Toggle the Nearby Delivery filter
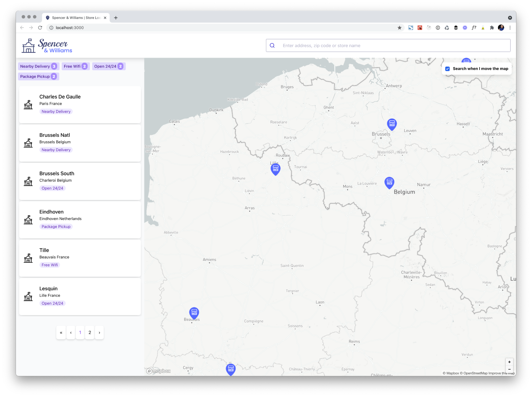 38,66
